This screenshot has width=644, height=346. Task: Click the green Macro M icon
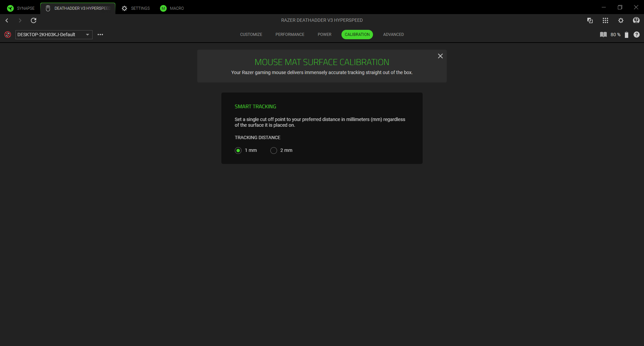163,8
